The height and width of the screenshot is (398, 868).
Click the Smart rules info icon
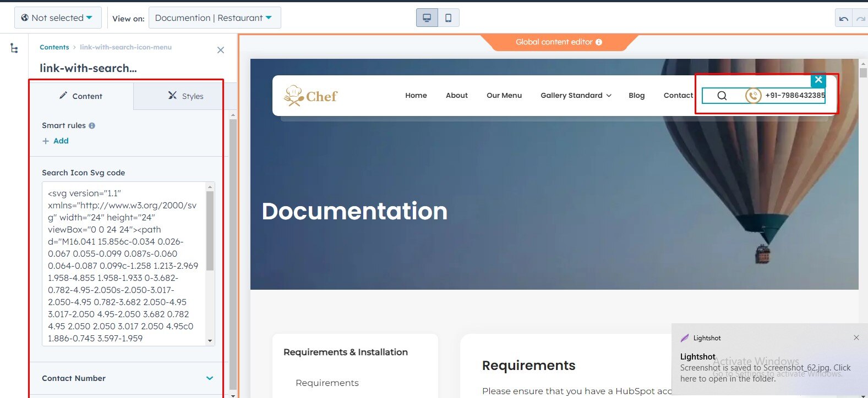[92, 126]
